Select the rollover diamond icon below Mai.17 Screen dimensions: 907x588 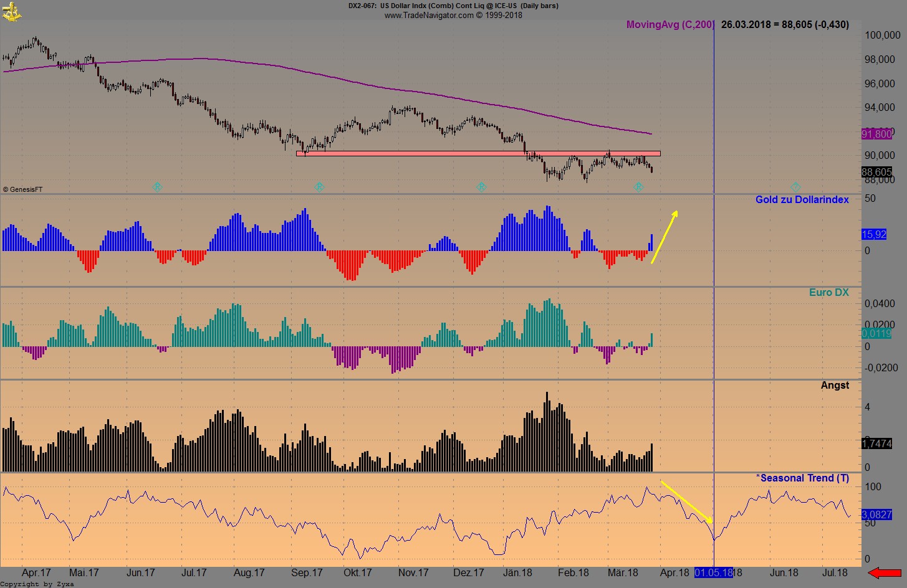coord(157,186)
